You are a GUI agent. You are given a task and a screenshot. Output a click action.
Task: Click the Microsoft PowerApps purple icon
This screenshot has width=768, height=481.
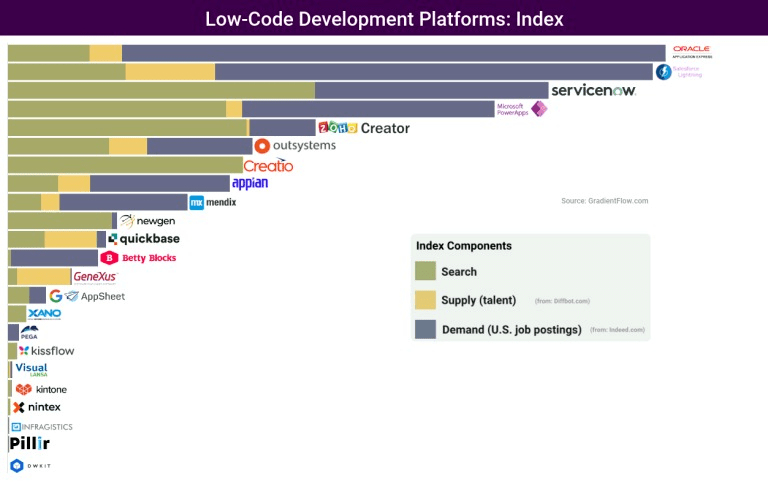[539, 109]
